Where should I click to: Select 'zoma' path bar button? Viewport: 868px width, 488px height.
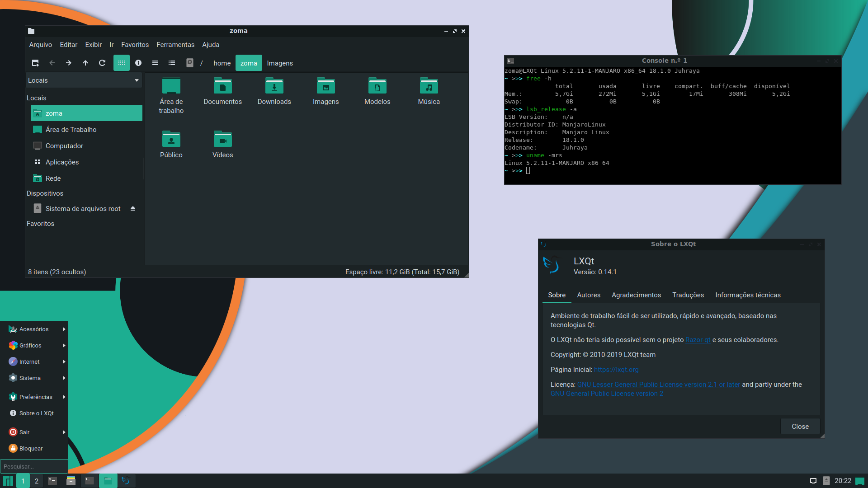(x=249, y=63)
